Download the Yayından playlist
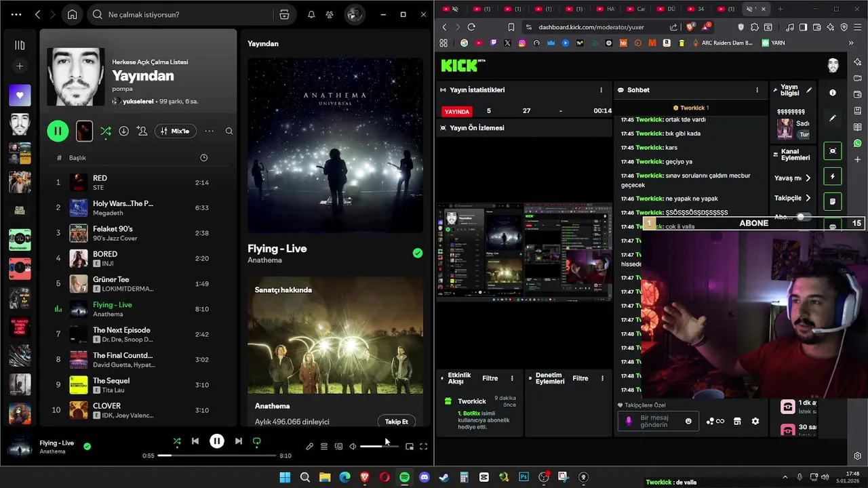The width and height of the screenshot is (868, 488). coord(124,131)
